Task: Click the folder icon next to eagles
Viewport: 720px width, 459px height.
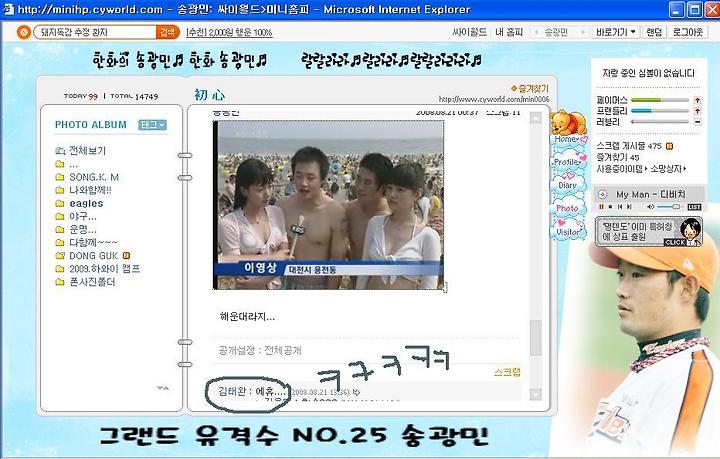Action: [x=60, y=203]
